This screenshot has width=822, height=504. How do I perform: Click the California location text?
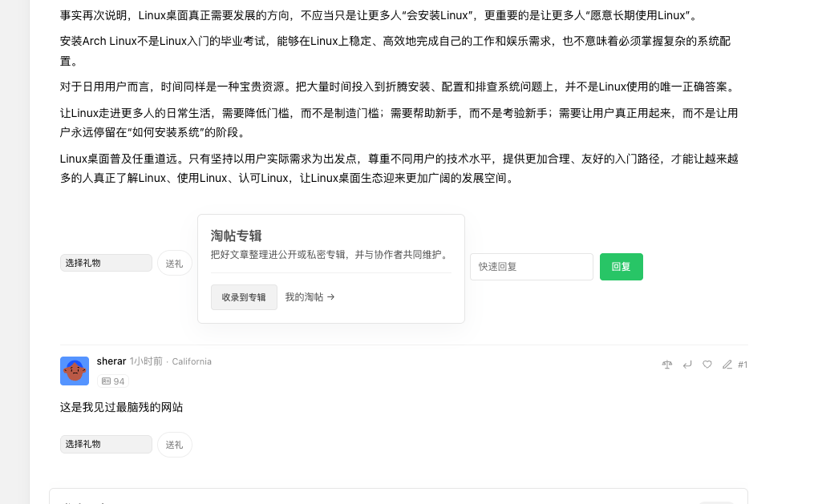click(192, 361)
